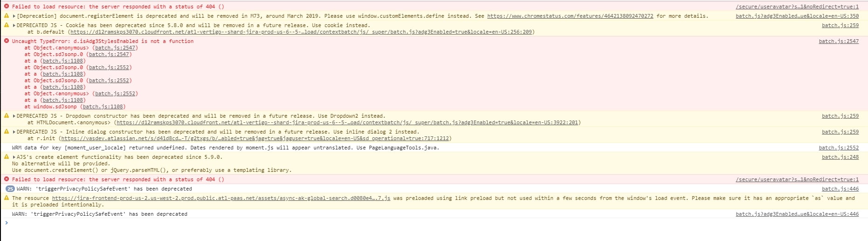The height and width of the screenshot is (241, 868).
Task: Expand the [Deprecation] document.registerElement message
Action: 14,16
